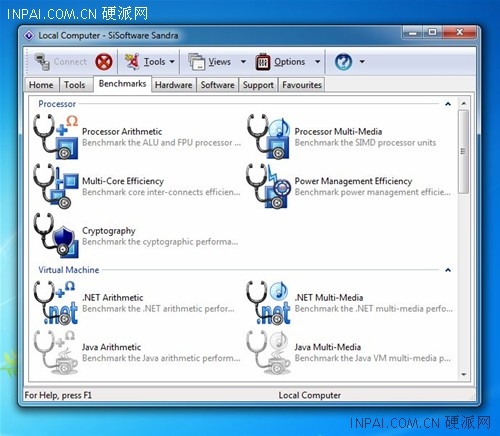Open the Power Management Efficiency icon
500x436 pixels.
(x=268, y=186)
